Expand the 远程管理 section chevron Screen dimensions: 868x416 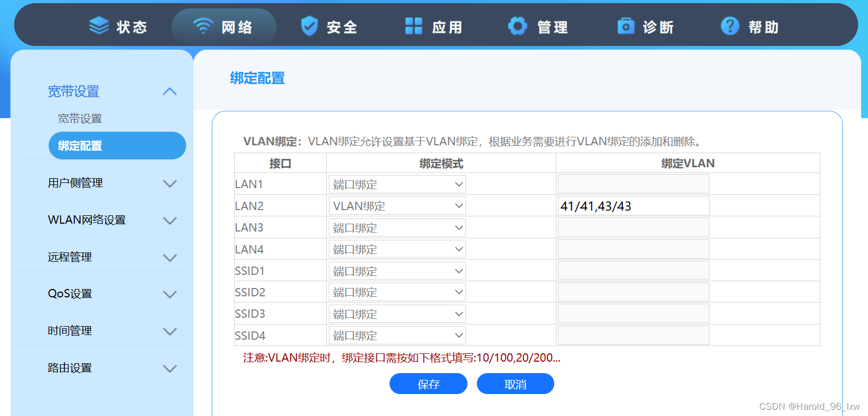tap(170, 258)
